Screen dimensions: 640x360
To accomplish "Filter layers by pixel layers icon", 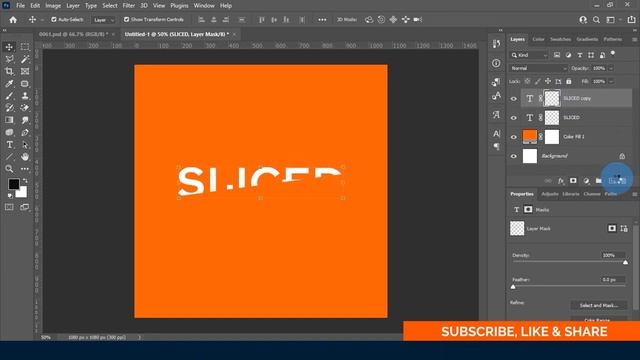I will [557, 55].
